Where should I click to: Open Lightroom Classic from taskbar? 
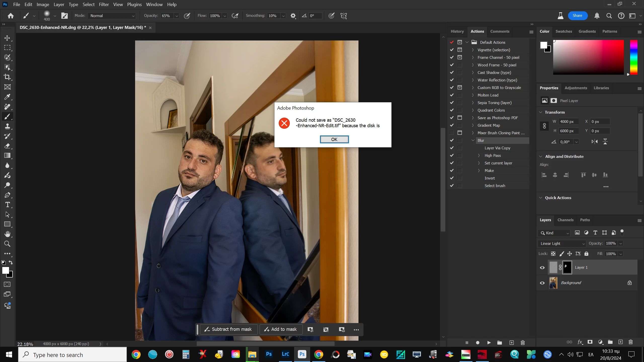tap(285, 354)
